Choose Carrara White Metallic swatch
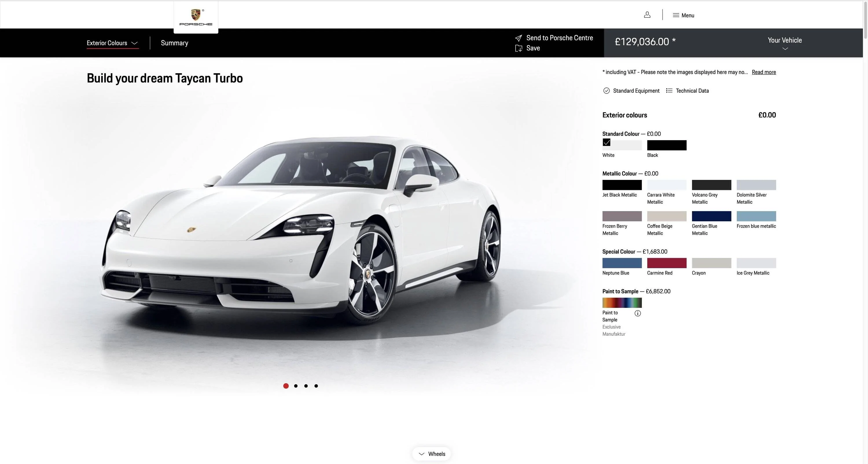Screen dimensions: 868x464 pyautogui.click(x=667, y=185)
